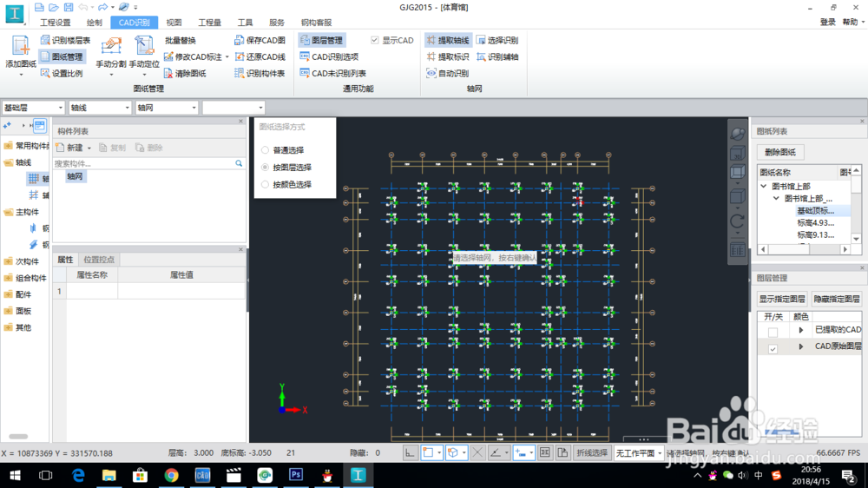The height and width of the screenshot is (488, 868).
Task: Click the open-file icon in quick access bar
Action: (54, 7)
